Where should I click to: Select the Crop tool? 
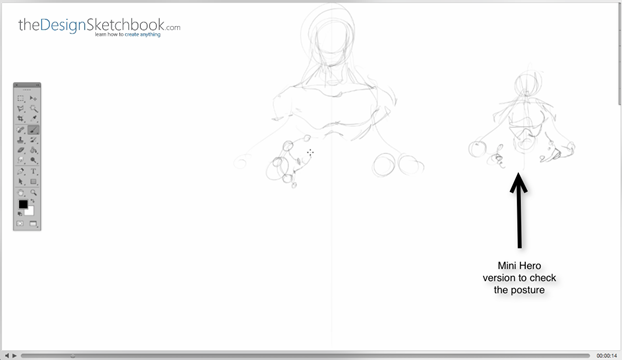point(21,119)
